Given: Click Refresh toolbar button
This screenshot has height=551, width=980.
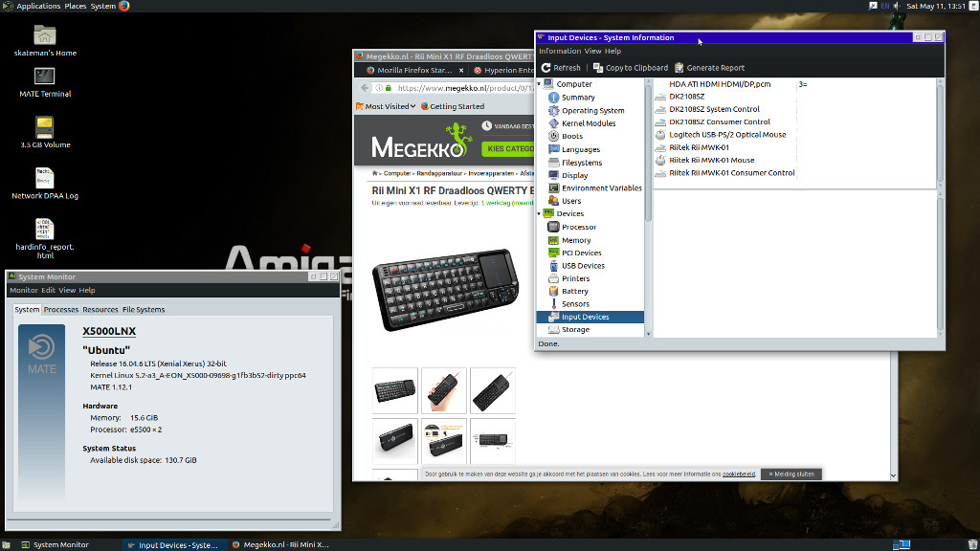Looking at the screenshot, I should [561, 68].
